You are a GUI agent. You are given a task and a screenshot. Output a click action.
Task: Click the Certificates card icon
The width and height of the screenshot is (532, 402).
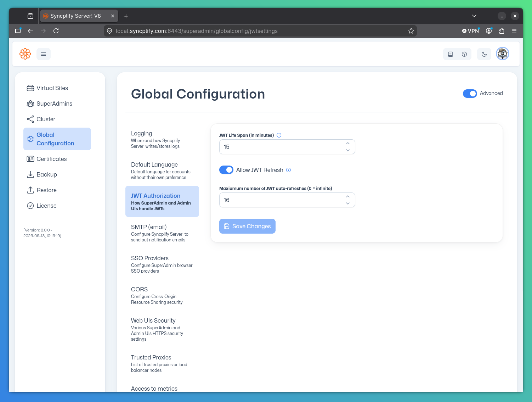coord(30,159)
